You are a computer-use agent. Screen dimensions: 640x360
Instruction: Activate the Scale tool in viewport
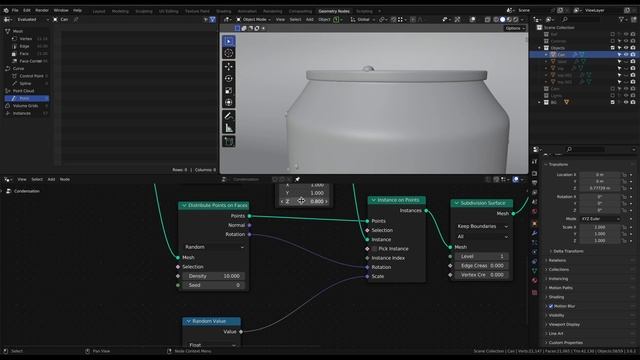coord(229,91)
